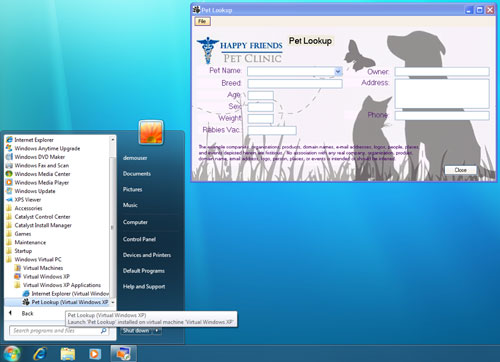Expand the Pet Name dropdown arrow
Image resolution: width=500 pixels, height=362 pixels.
tap(338, 71)
